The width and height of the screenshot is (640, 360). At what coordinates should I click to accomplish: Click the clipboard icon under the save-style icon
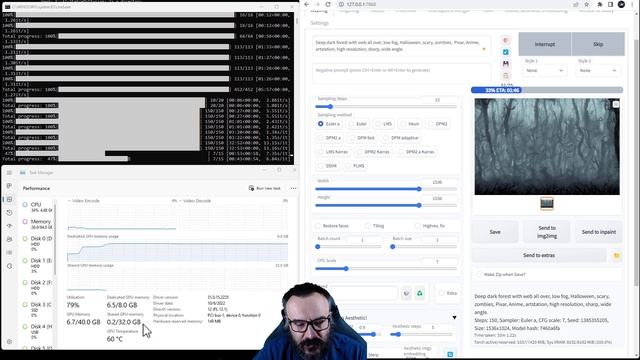point(506,76)
